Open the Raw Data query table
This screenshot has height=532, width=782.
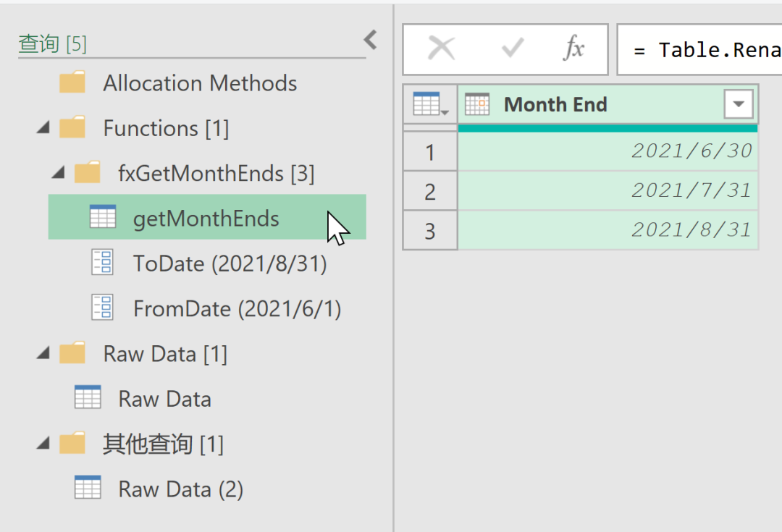pyautogui.click(x=164, y=399)
